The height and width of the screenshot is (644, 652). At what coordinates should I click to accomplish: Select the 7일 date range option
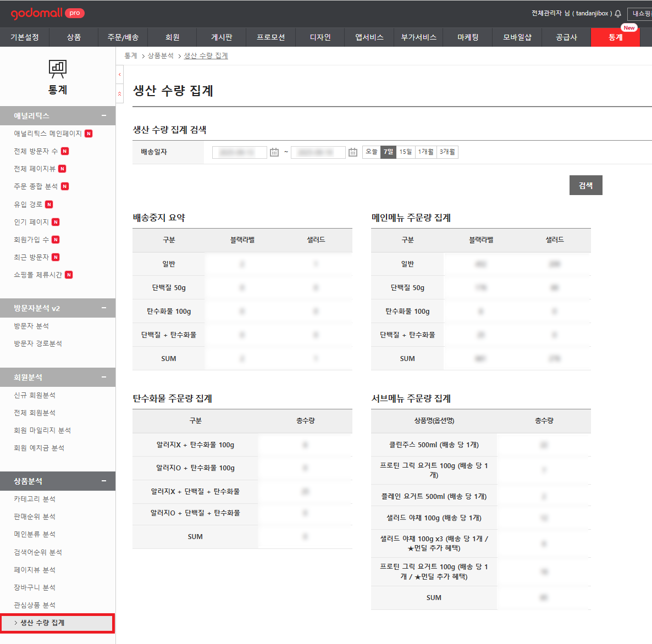pos(388,152)
